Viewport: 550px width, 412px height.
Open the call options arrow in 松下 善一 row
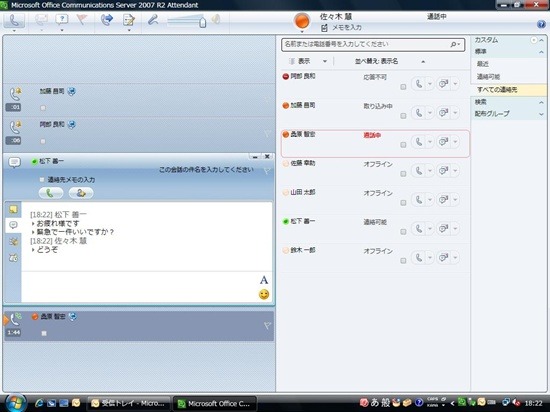430,229
